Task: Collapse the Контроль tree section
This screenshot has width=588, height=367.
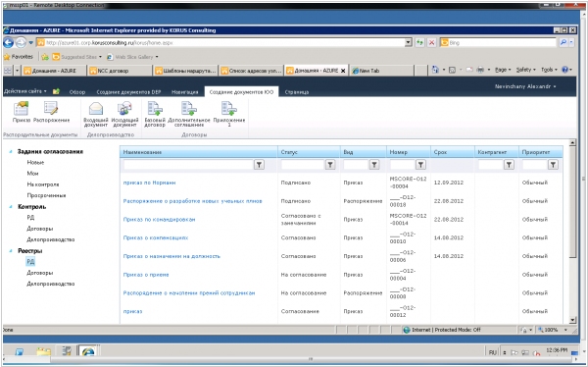Action: [x=11, y=207]
